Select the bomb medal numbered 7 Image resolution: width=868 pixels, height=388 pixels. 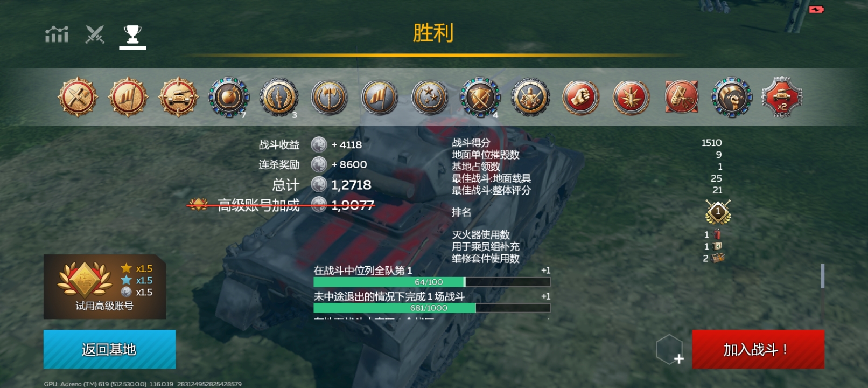tap(229, 98)
